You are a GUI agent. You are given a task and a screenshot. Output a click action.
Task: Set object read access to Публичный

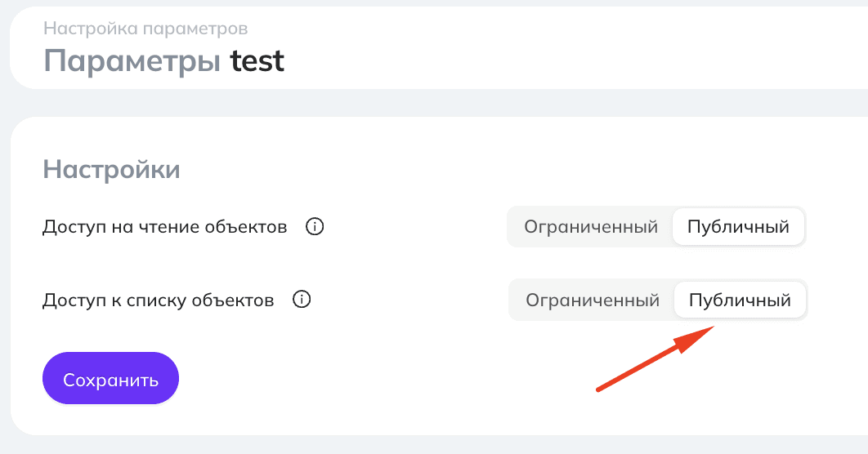pos(738,227)
